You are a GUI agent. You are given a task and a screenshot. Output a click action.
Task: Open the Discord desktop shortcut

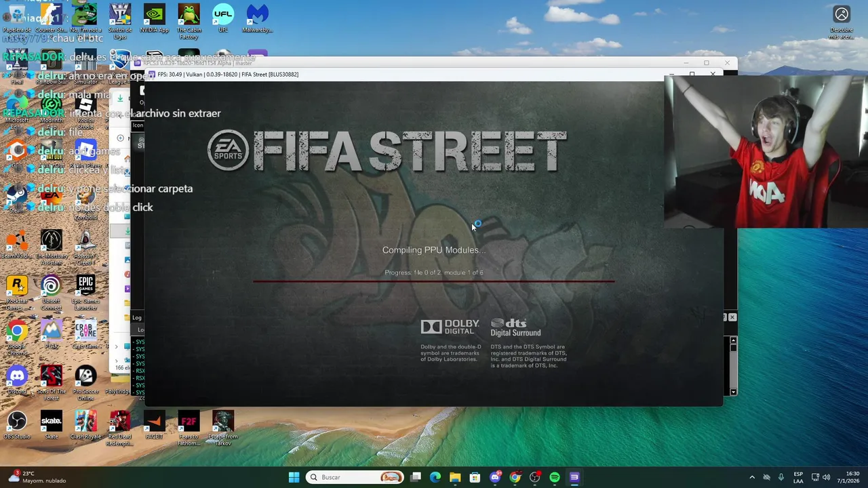(x=17, y=380)
